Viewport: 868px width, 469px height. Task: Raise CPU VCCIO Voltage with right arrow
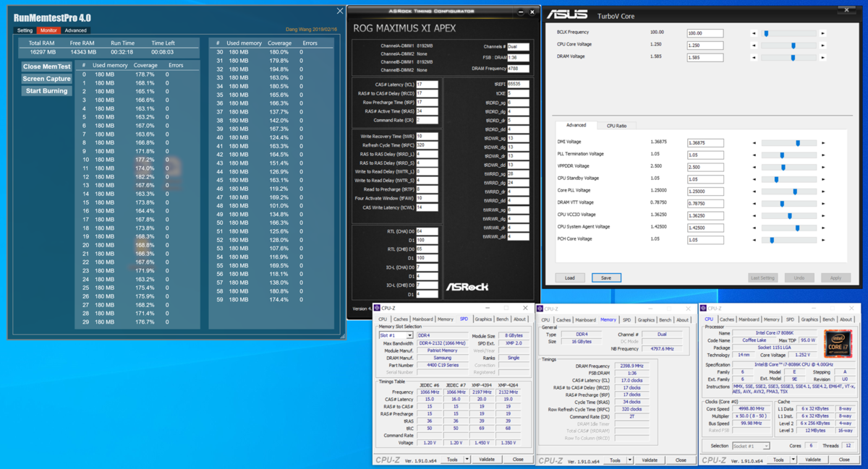[x=822, y=215]
